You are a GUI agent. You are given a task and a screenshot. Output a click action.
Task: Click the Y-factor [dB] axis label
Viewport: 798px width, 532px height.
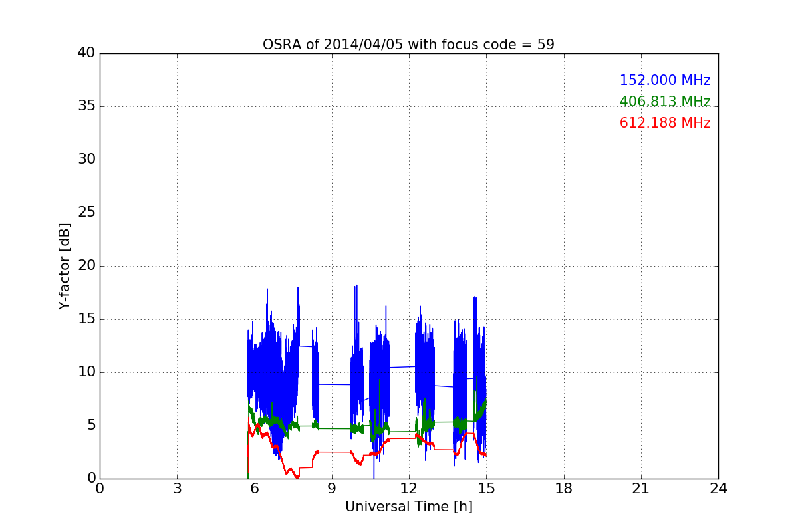pos(65,266)
